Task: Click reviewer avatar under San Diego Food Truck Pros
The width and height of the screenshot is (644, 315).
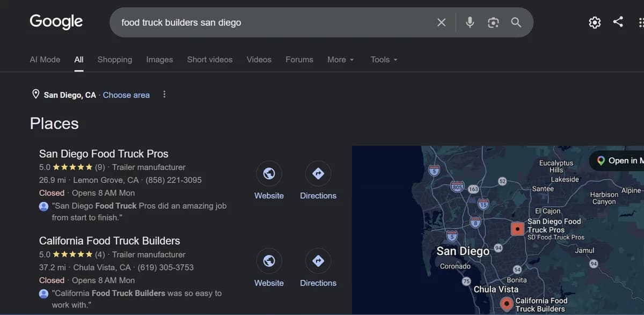Action: (43, 206)
